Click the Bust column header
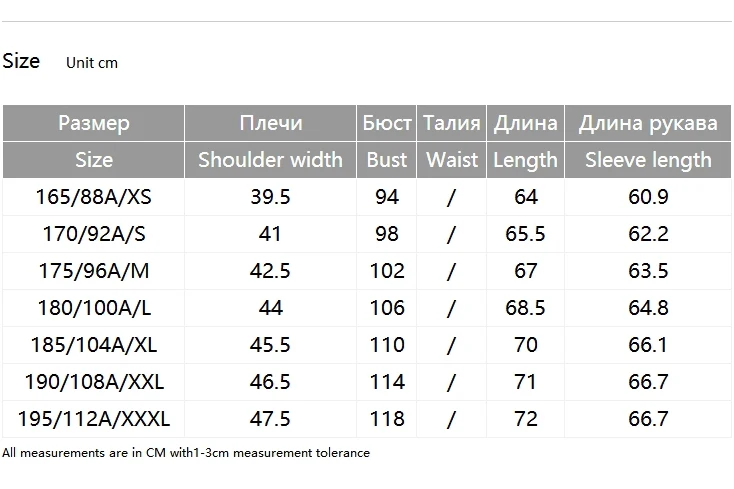The image size is (734, 489). 387,160
